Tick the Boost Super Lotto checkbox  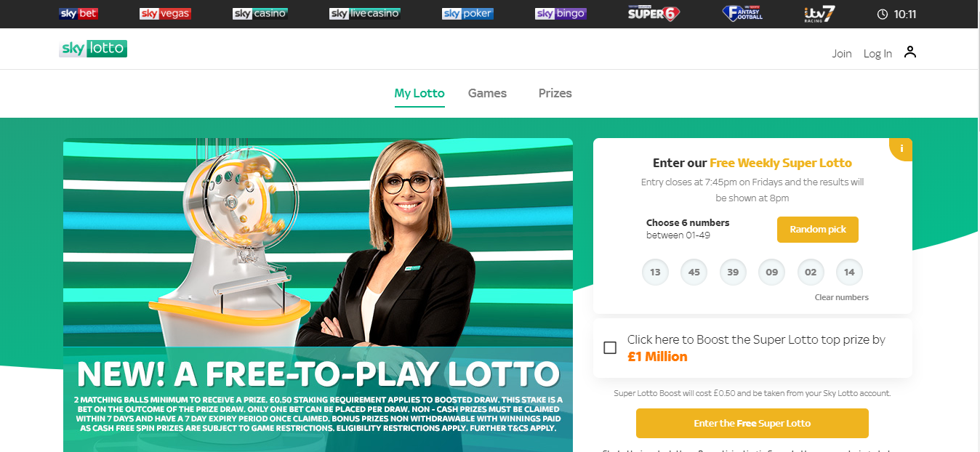click(x=610, y=347)
